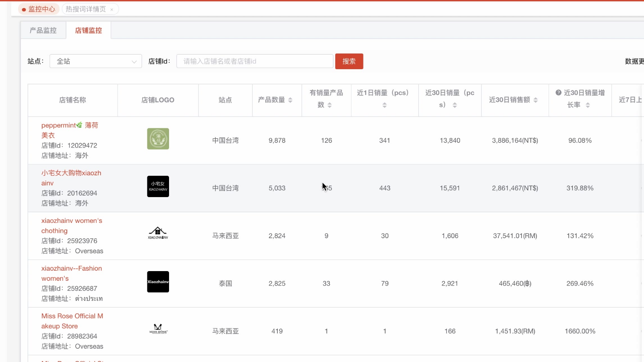Sort by 有销量产品数 column arrows
644x362 pixels.
(x=330, y=105)
